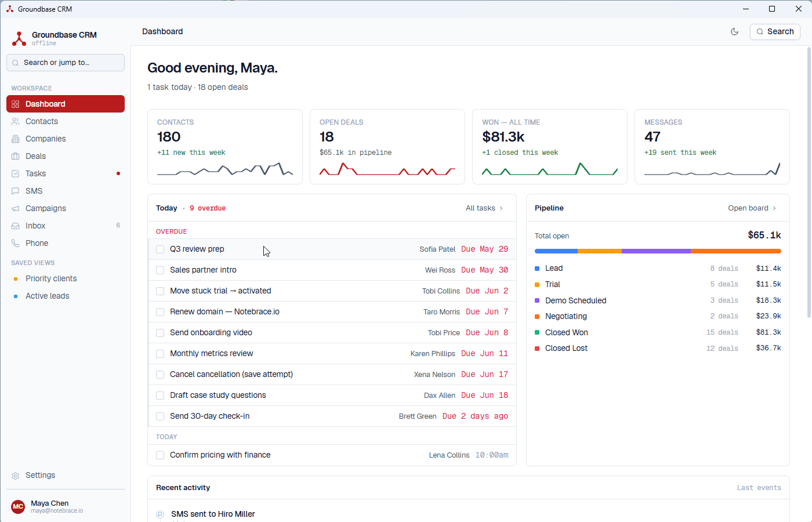Mark Move stuck trial task complete
This screenshot has height=522, width=812.
[x=160, y=291]
